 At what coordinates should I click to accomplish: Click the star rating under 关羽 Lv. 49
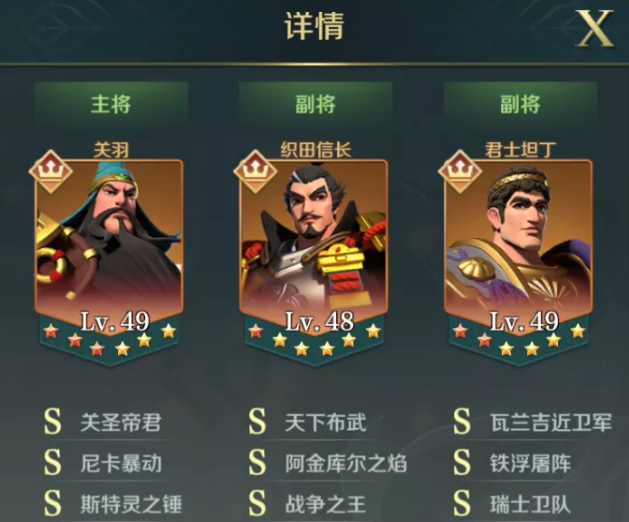click(x=109, y=340)
